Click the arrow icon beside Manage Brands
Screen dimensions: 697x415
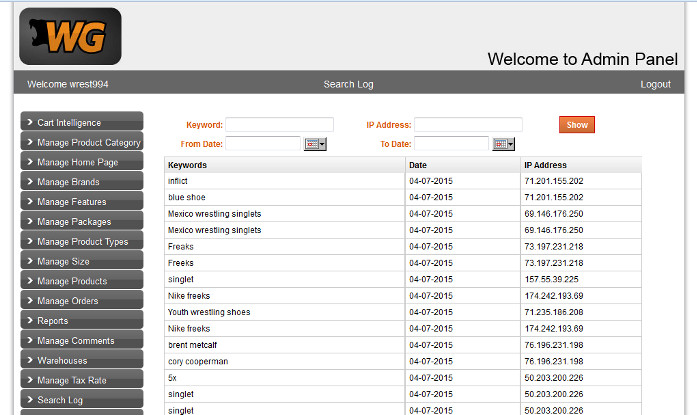[29, 182]
